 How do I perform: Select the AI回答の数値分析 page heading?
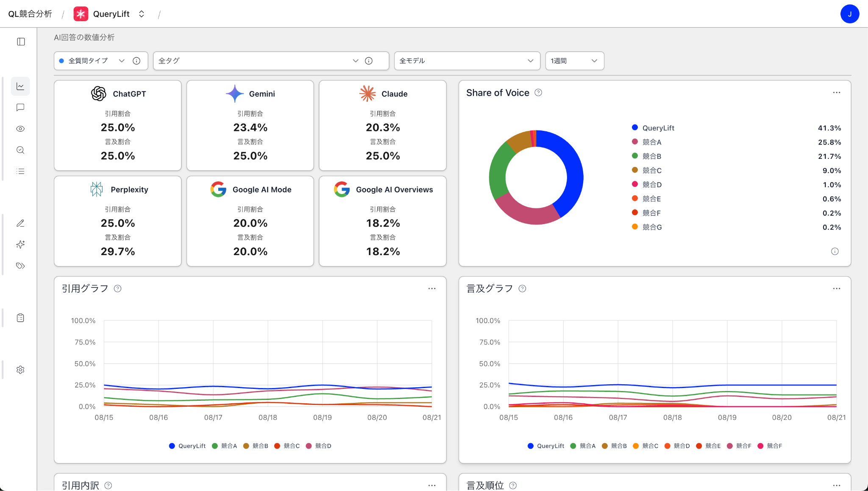pos(84,37)
